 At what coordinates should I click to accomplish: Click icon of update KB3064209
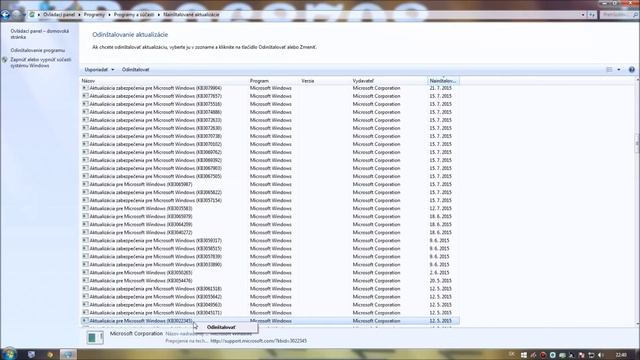click(85, 224)
